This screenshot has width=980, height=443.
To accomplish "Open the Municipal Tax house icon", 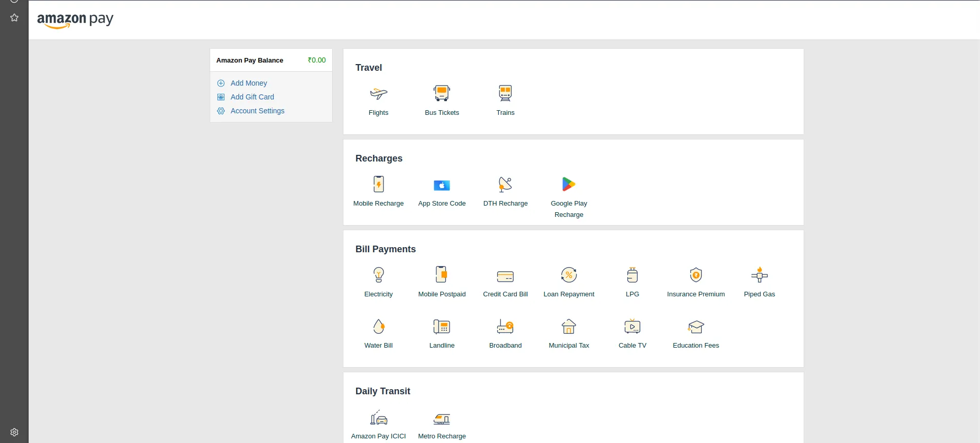I will click(569, 327).
